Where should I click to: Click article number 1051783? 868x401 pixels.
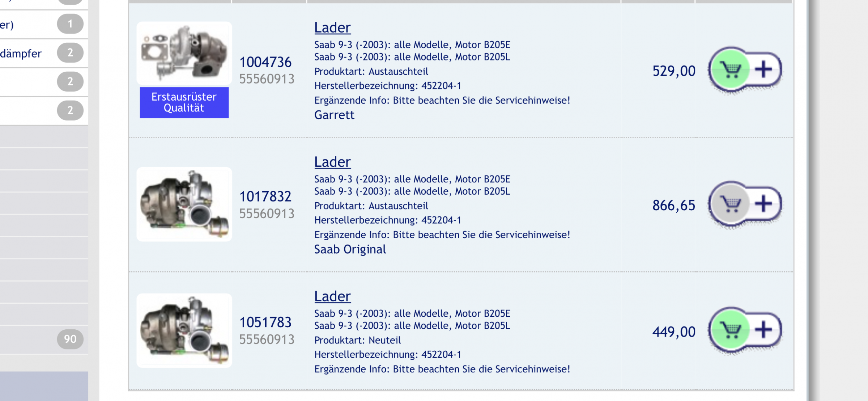point(265,322)
